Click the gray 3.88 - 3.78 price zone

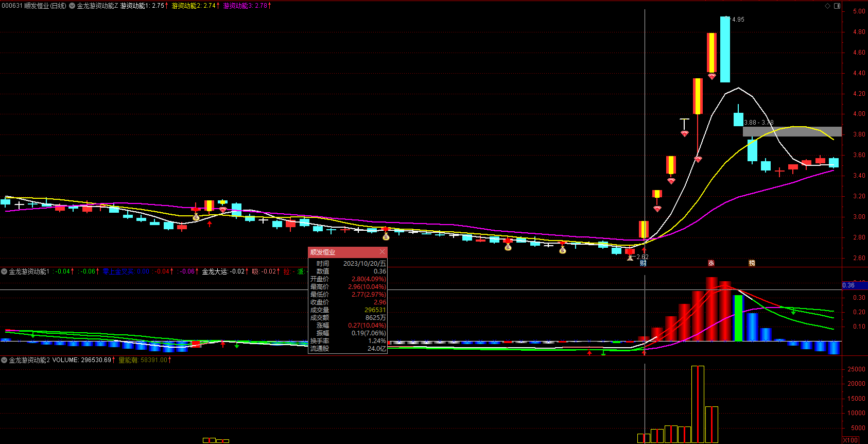pyautogui.click(x=792, y=131)
